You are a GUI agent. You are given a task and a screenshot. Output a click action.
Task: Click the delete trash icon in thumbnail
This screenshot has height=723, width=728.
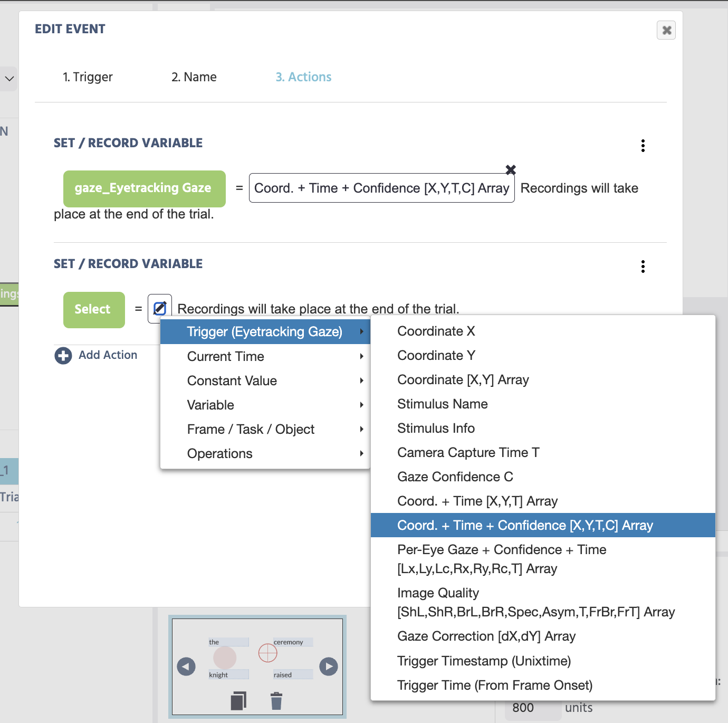click(276, 701)
